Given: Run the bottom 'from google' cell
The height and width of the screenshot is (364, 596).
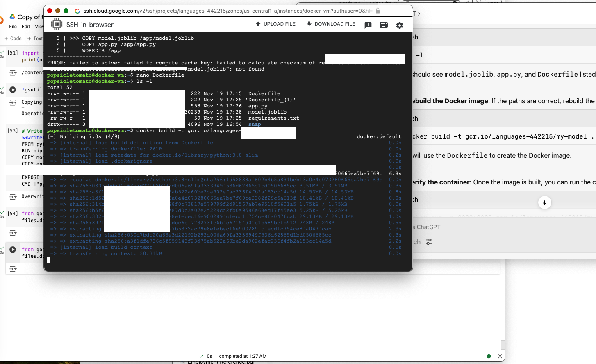Looking at the screenshot, I should point(13,249).
